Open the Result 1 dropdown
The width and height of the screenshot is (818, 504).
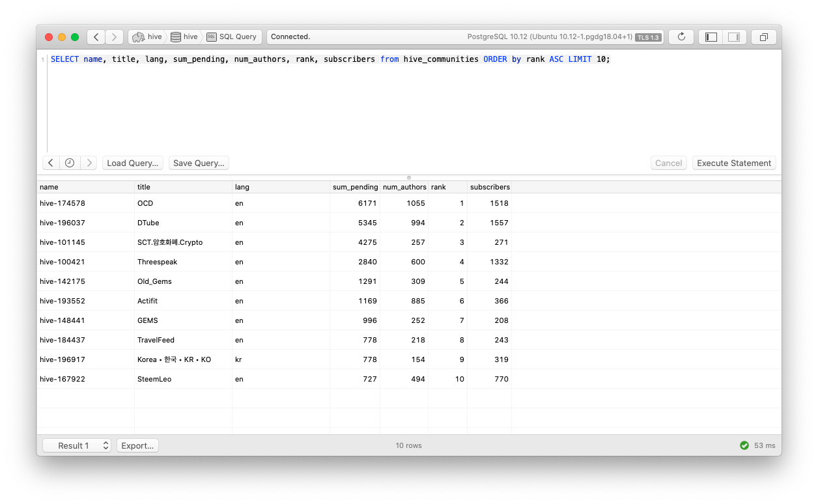(77, 445)
